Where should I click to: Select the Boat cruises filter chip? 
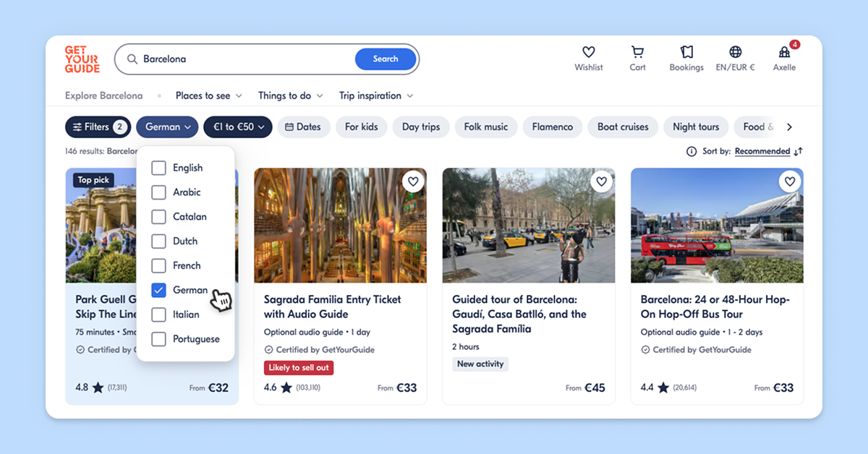[623, 127]
